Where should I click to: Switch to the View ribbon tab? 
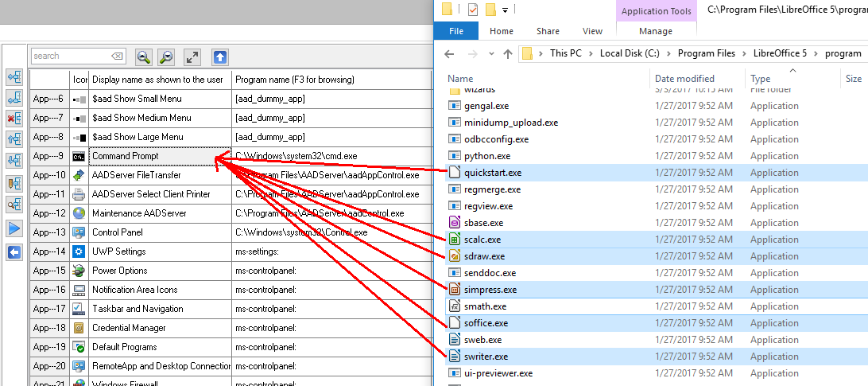point(592,31)
